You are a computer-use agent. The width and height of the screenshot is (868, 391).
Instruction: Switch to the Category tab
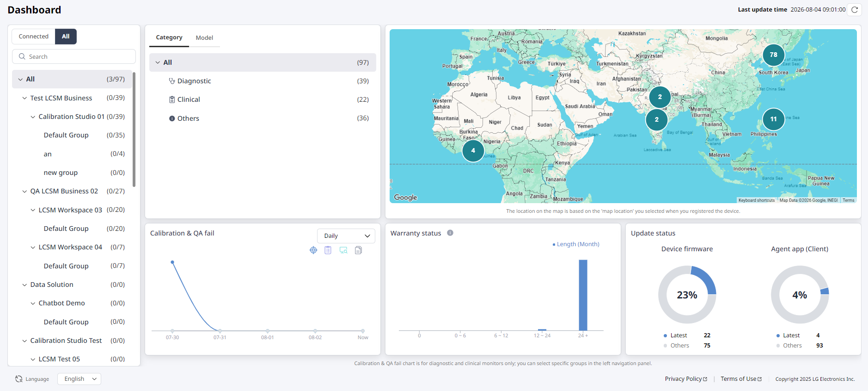(169, 37)
